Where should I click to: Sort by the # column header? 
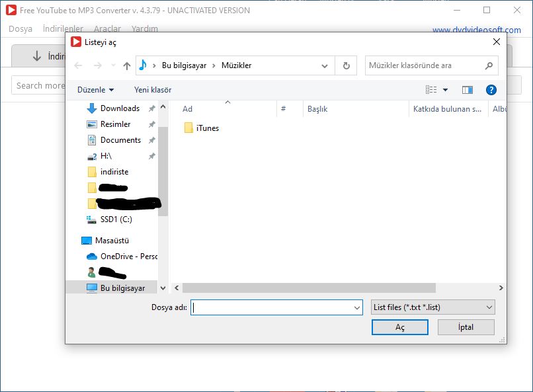coord(283,108)
